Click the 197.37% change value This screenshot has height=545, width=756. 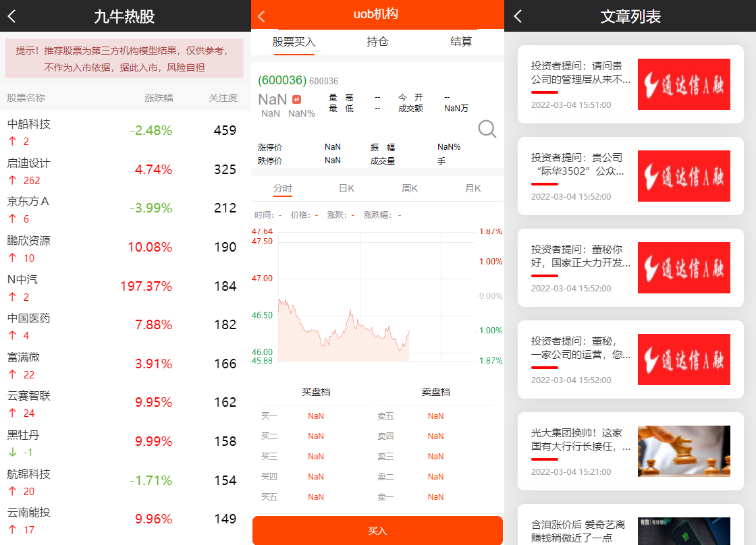(x=146, y=286)
